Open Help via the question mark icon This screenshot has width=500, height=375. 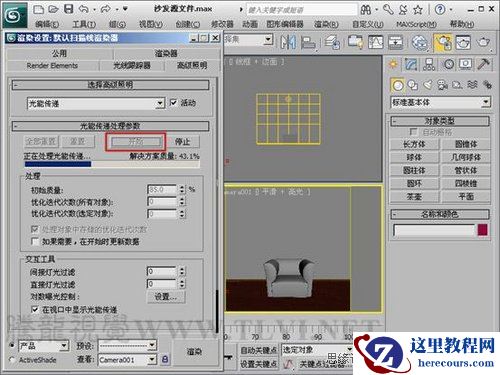click(440, 9)
